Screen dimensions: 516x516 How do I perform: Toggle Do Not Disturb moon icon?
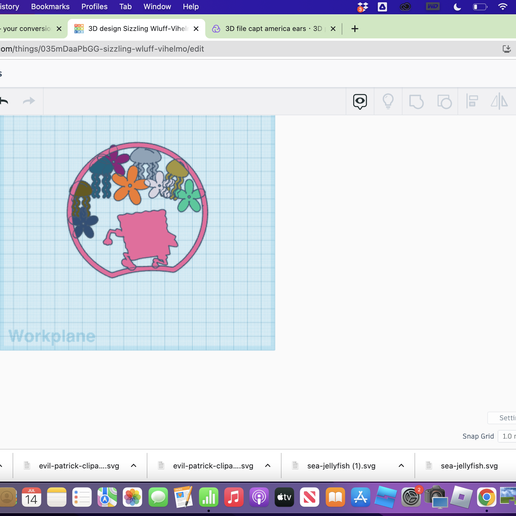pyautogui.click(x=457, y=7)
